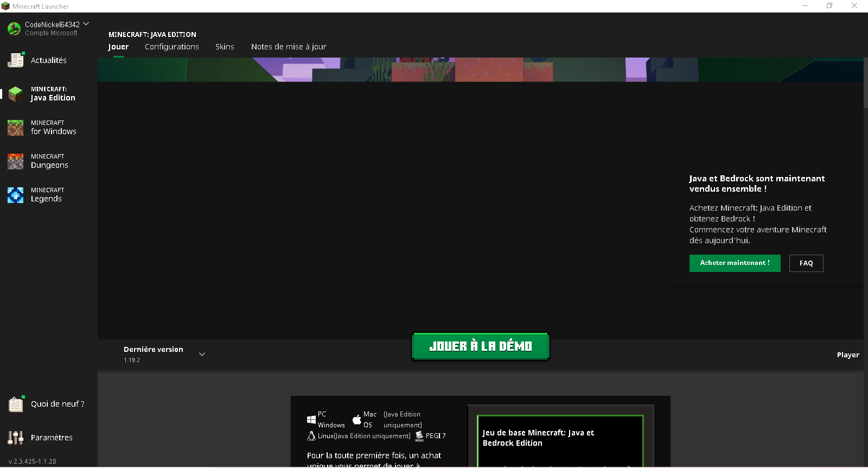Screen dimensions: 868x468
Task: Click the PEGI 7 rating icon
Action: point(419,436)
